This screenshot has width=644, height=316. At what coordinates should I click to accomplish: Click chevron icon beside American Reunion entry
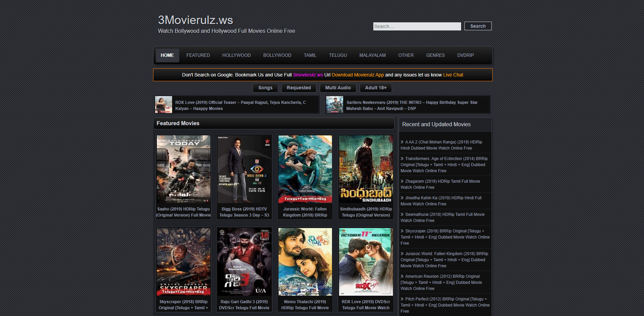(402, 276)
